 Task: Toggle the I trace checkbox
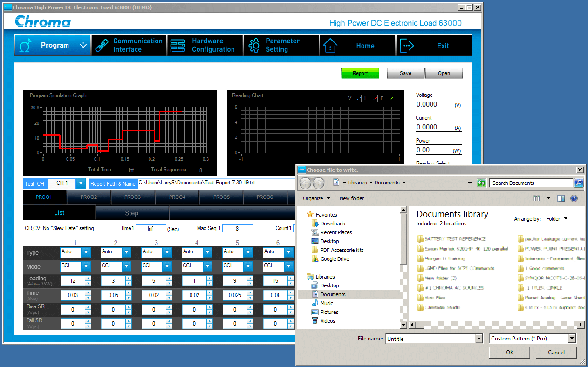click(376, 99)
